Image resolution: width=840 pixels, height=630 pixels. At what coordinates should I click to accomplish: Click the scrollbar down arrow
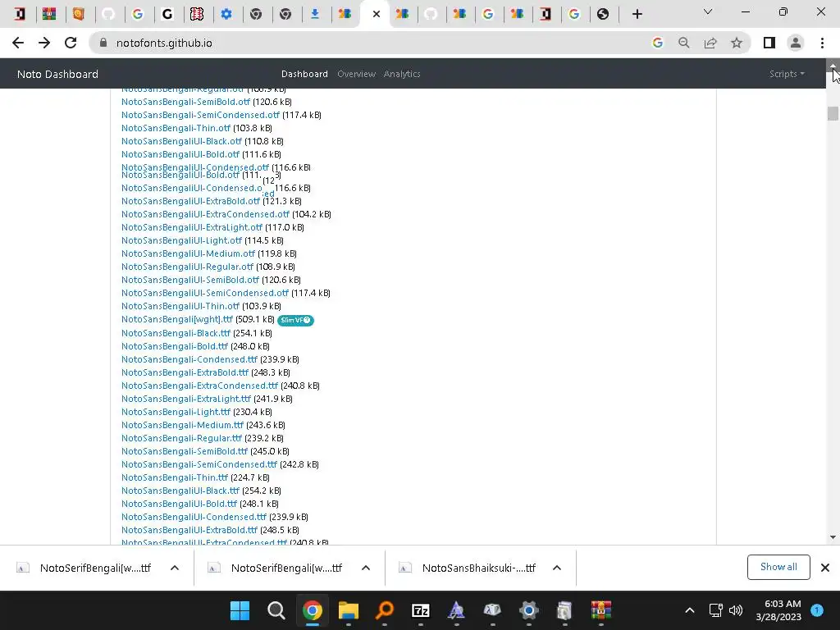coord(833,537)
